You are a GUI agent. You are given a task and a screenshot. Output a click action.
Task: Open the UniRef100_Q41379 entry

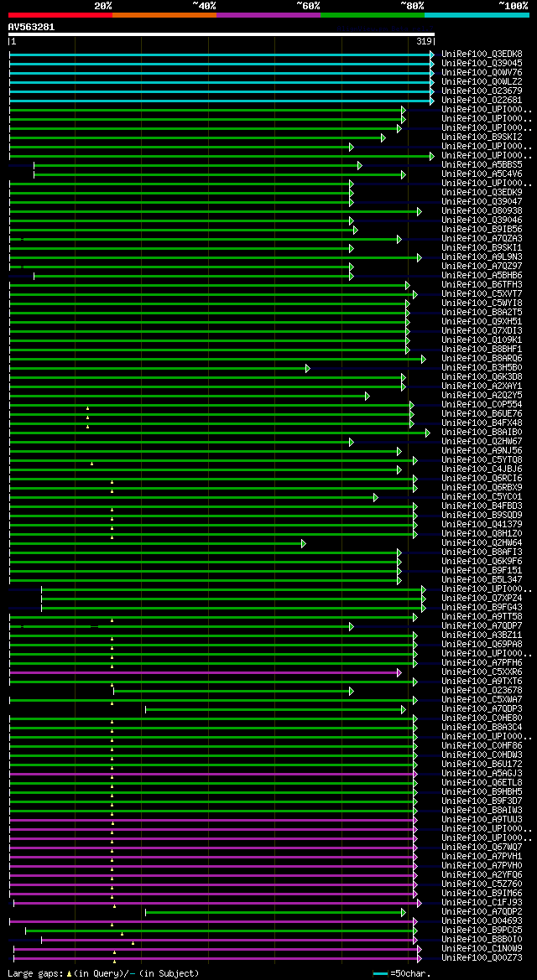(482, 525)
